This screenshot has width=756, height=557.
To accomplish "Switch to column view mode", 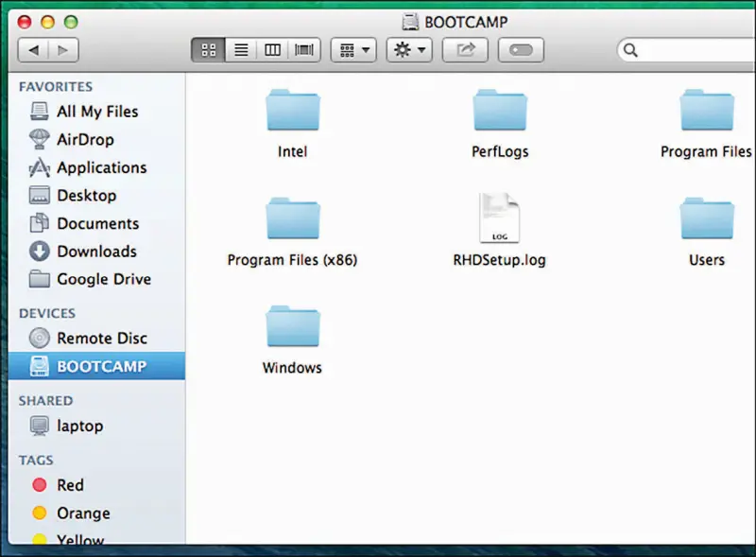I will pyautogui.click(x=272, y=50).
